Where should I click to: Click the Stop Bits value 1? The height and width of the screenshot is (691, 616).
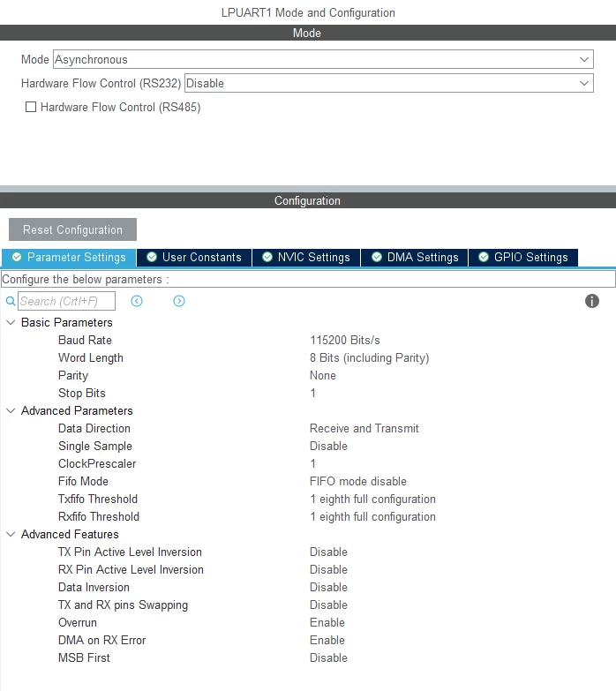312,393
